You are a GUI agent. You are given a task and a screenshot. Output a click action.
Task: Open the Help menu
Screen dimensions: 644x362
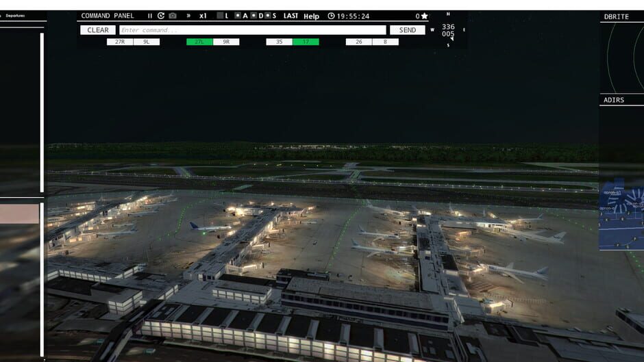coord(311,16)
